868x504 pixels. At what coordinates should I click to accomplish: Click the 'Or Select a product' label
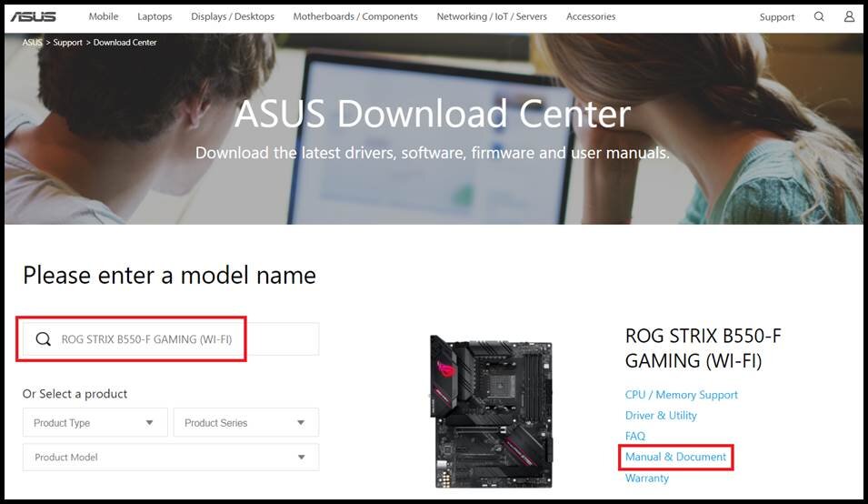coord(75,394)
